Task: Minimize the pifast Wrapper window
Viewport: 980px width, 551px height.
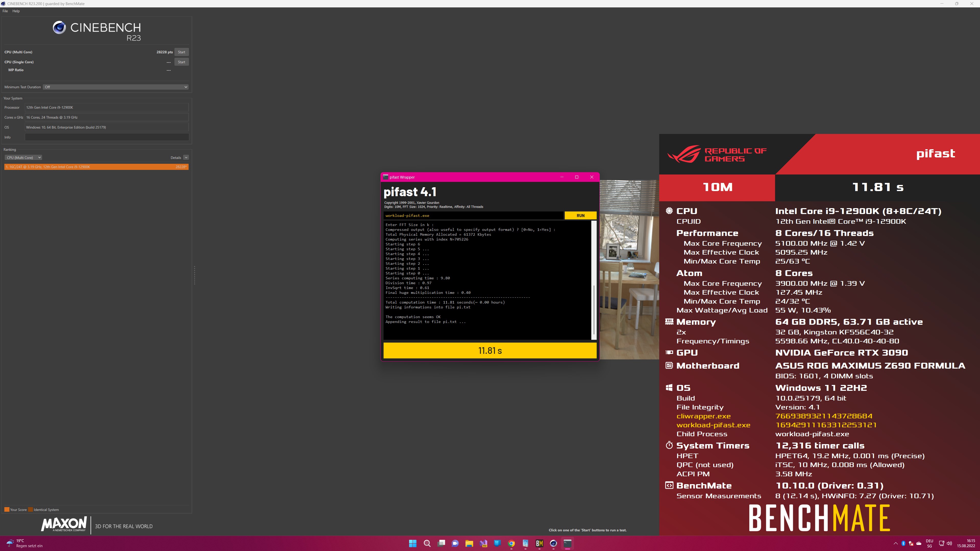Action: coord(562,177)
